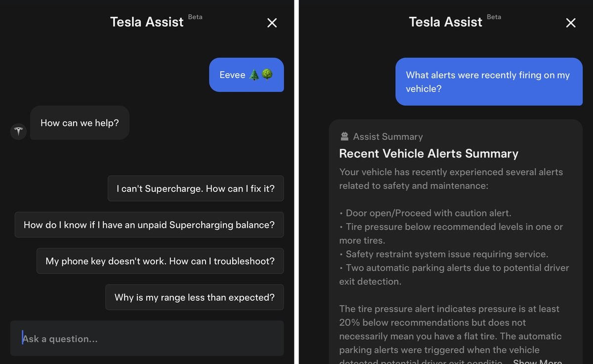Click the "How can we help?" reply bubble
Viewport: 593px width, 364px height.
(x=80, y=122)
